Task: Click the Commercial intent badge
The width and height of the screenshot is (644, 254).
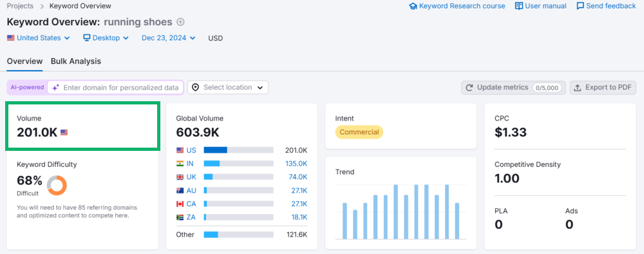Action: [359, 132]
